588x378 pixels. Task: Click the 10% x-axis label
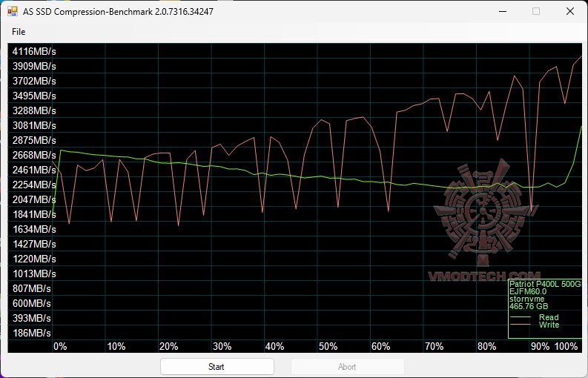coord(116,346)
